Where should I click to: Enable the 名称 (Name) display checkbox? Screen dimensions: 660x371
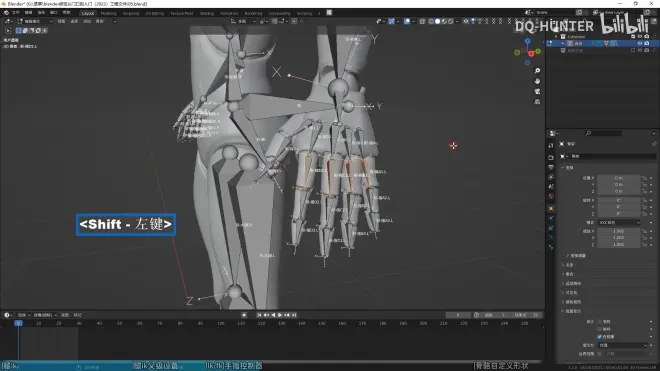click(x=599, y=322)
